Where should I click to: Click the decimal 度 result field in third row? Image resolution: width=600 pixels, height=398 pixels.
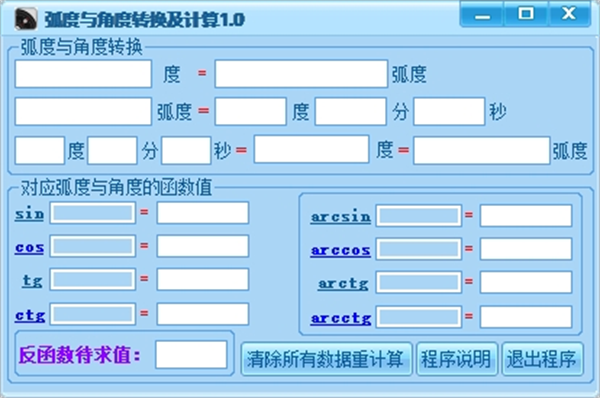coord(311,149)
